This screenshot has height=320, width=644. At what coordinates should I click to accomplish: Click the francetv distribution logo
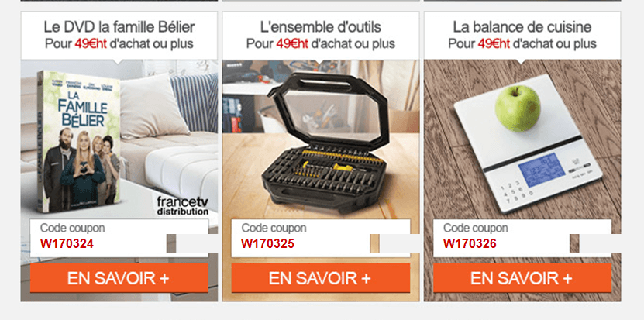[x=183, y=206]
